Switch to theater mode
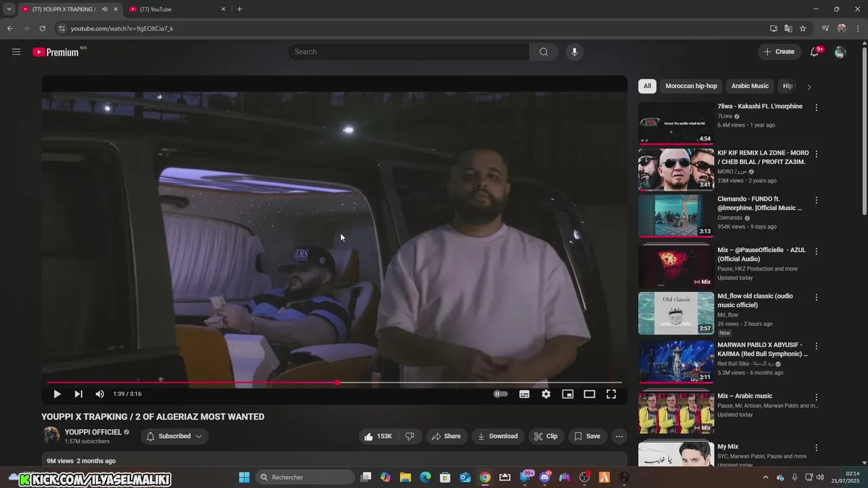This screenshot has width=868, height=488. point(589,394)
